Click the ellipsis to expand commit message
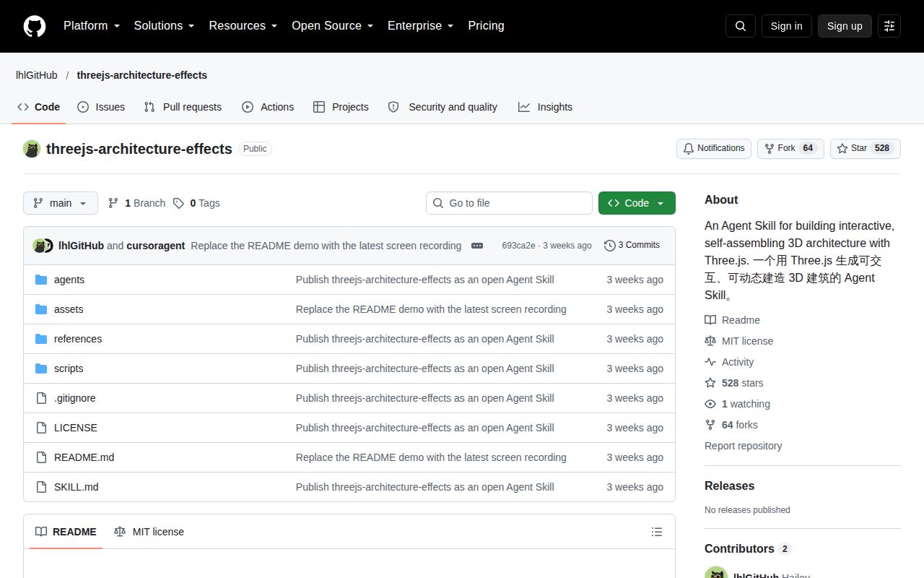Screen dimensions: 924x578 tap(477, 246)
